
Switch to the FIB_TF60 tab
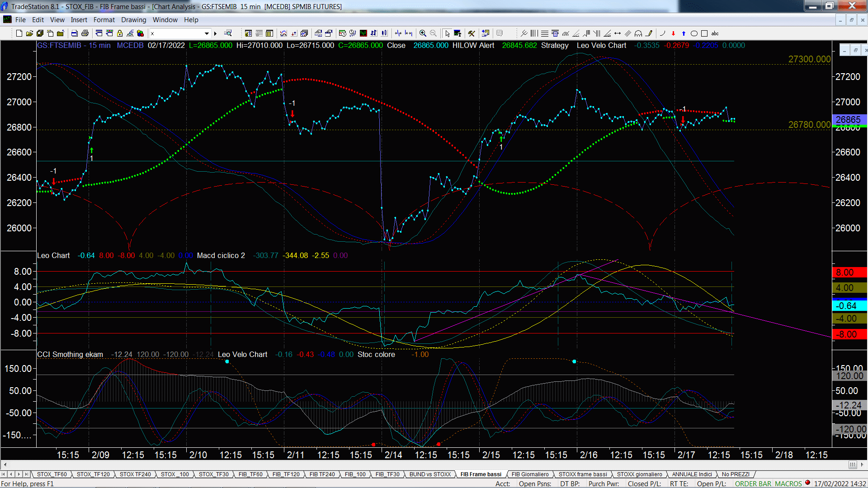(250, 474)
